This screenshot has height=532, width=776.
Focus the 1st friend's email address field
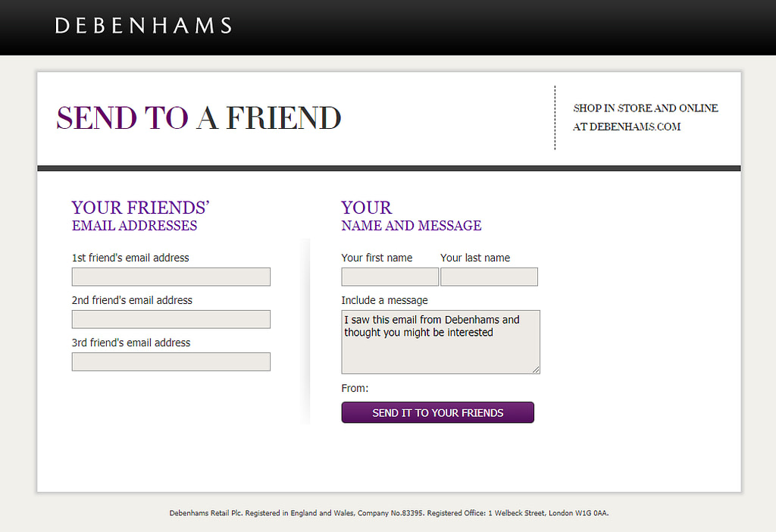(x=171, y=277)
